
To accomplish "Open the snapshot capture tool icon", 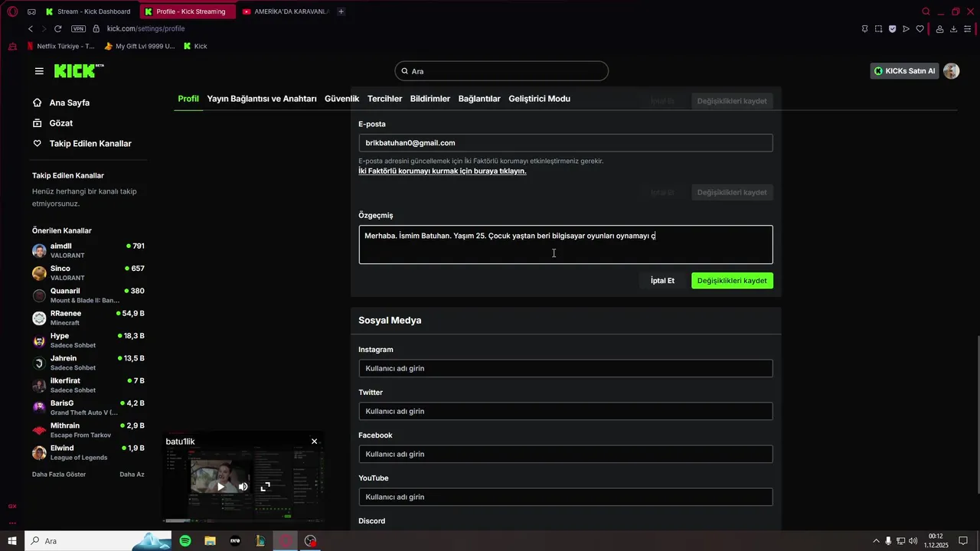I will (x=879, y=29).
